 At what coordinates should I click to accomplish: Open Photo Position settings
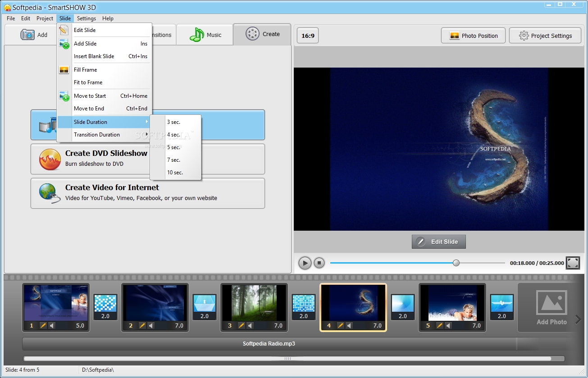[474, 36]
